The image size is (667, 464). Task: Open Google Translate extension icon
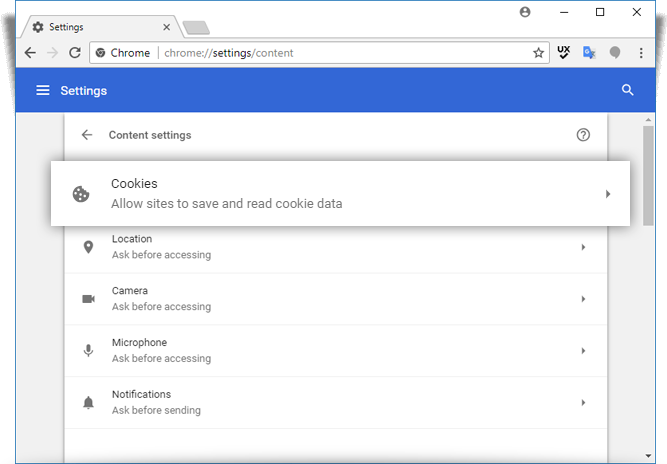click(589, 53)
